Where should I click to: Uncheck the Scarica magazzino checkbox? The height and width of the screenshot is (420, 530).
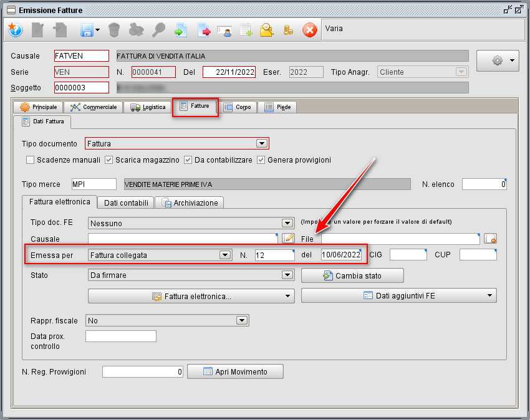coord(109,160)
